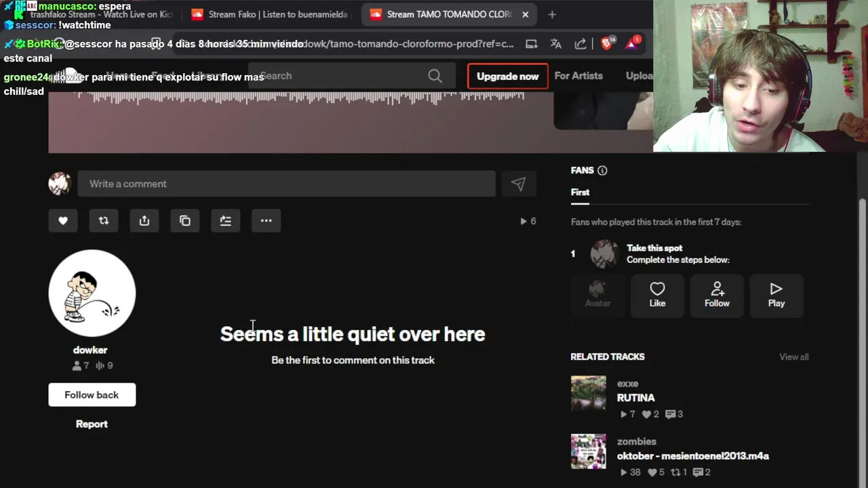The height and width of the screenshot is (488, 868).
Task: Open RUTINA track artwork thumbnail
Action: (589, 393)
